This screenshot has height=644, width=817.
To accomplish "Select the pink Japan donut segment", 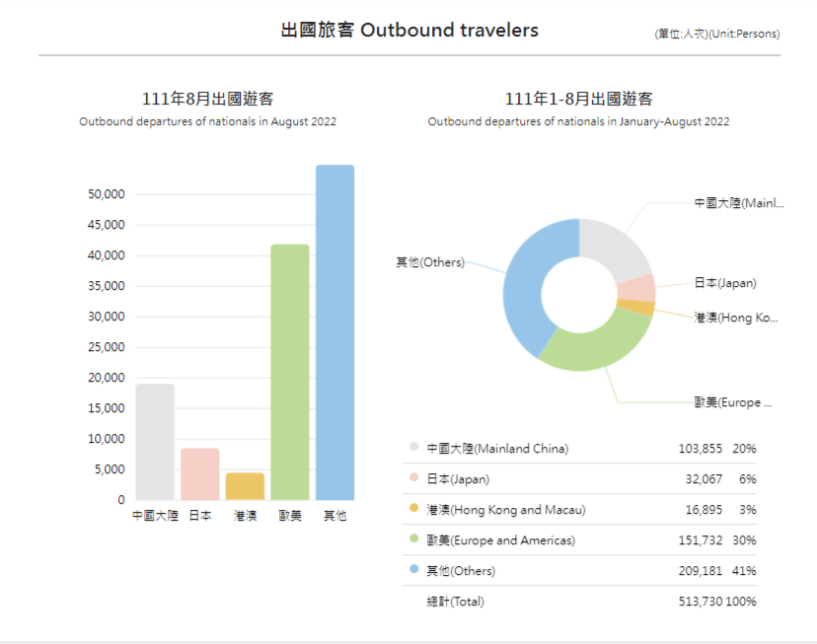I will tap(637, 287).
